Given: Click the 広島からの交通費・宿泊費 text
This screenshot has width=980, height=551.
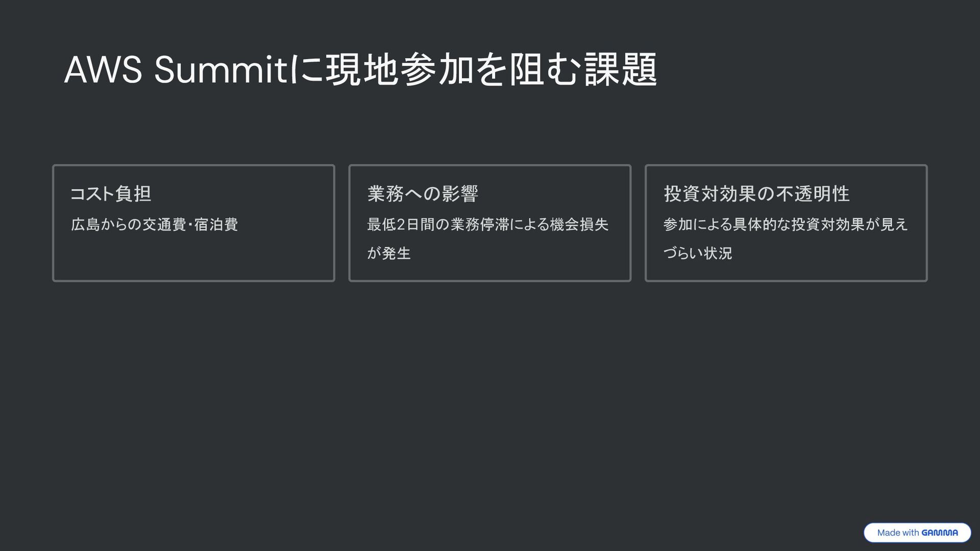Looking at the screenshot, I should pos(154,224).
